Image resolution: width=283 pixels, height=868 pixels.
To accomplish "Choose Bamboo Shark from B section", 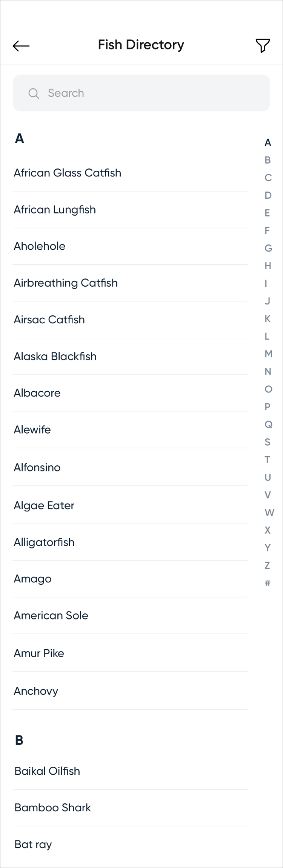I will click(x=53, y=808).
